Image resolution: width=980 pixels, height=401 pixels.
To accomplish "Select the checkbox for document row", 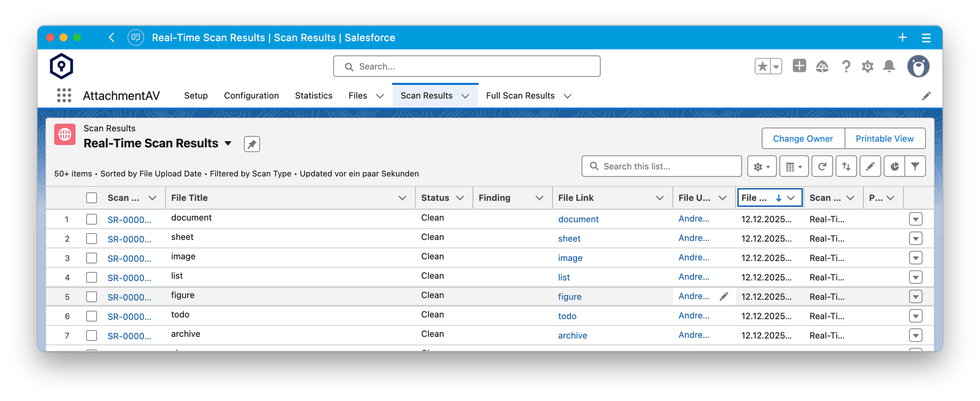I will coord(91,219).
